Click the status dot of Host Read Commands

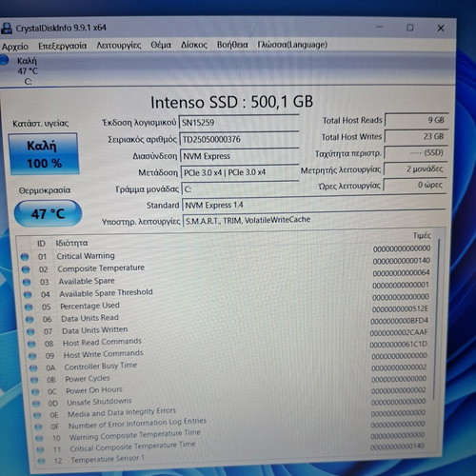[x=31, y=344]
